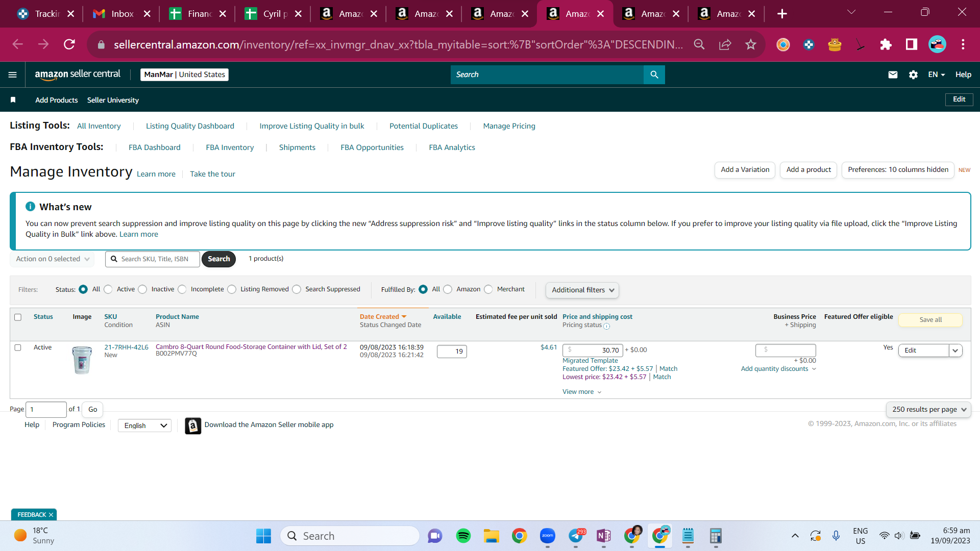Open OneNote from the taskbar
Image resolution: width=980 pixels, height=551 pixels.
click(x=604, y=536)
